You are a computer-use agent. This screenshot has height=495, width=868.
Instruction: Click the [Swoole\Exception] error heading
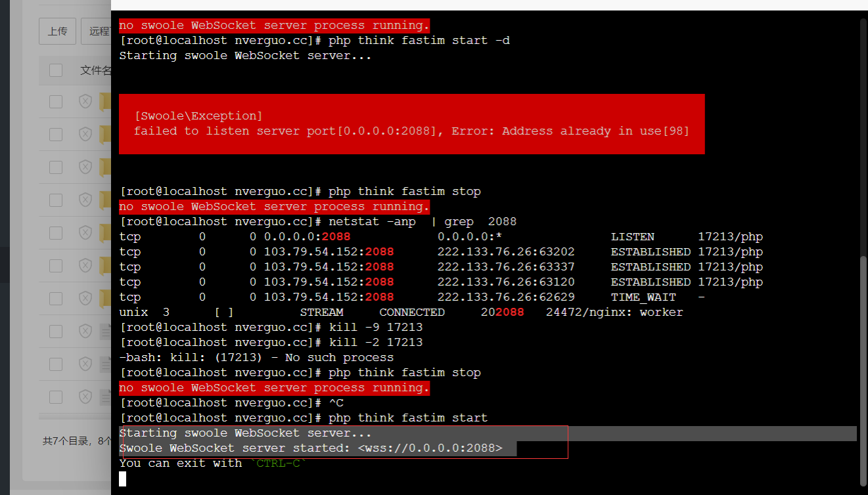point(198,116)
